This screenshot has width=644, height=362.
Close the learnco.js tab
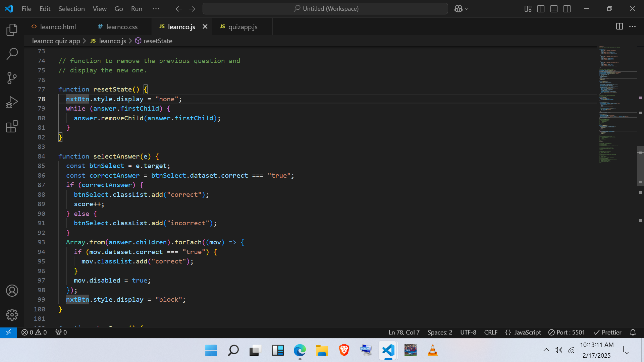point(205,26)
